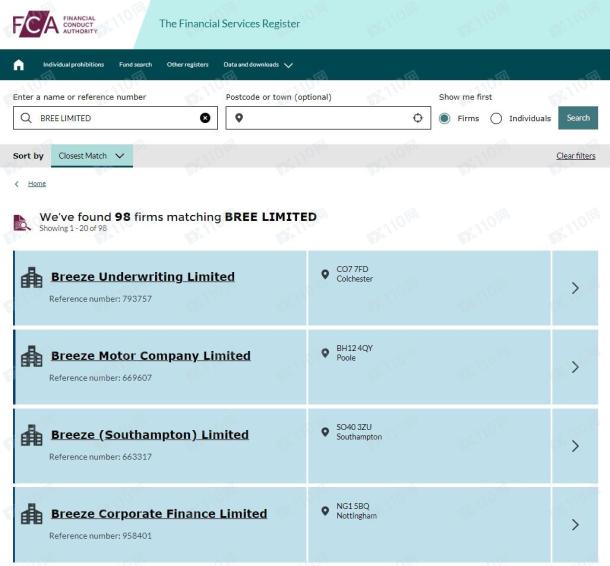Focus the name or reference number field

click(115, 118)
